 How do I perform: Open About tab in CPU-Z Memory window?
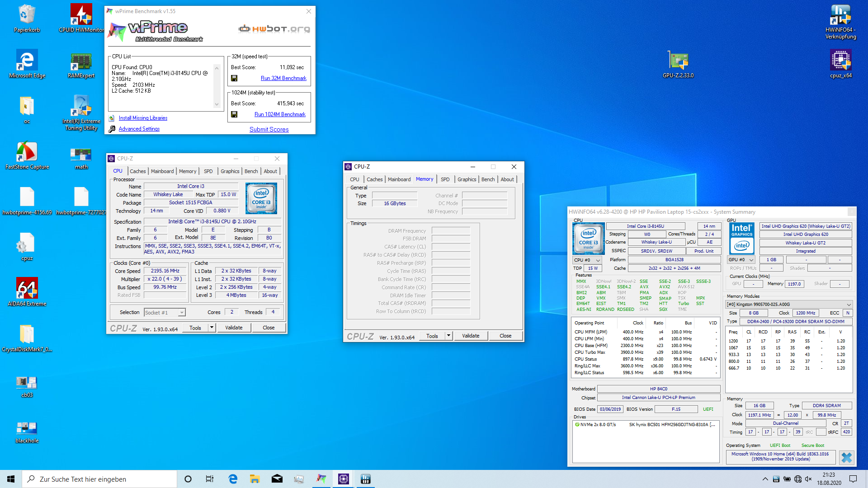coord(507,179)
